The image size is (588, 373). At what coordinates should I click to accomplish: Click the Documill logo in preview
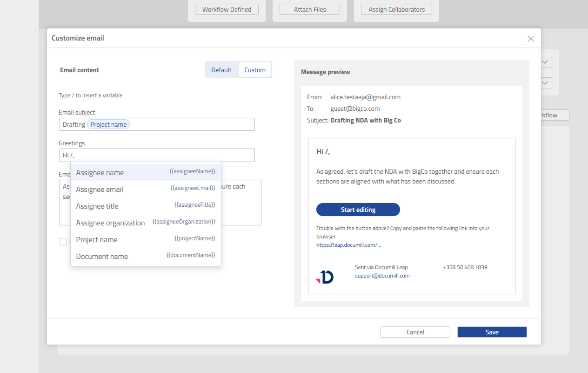point(325,277)
